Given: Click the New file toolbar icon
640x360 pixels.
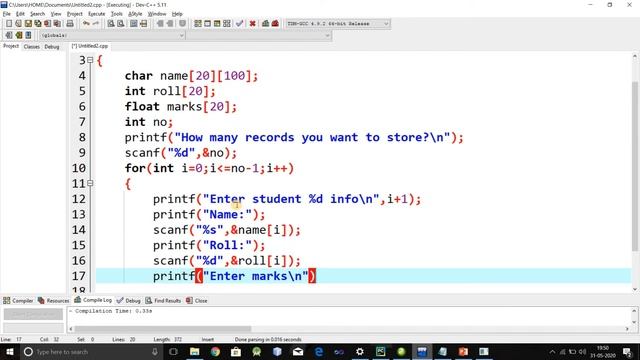Looking at the screenshot, I should click(x=9, y=24).
